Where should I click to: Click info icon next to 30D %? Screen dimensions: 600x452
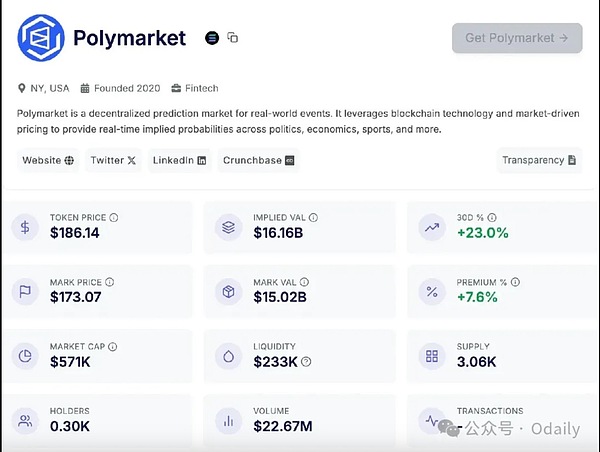click(492, 217)
